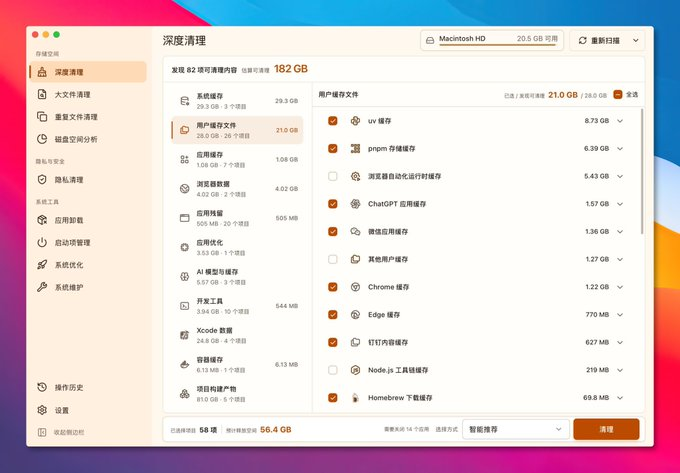This screenshot has width=680, height=473.
Task: Click the 清理 button
Action: point(606,429)
